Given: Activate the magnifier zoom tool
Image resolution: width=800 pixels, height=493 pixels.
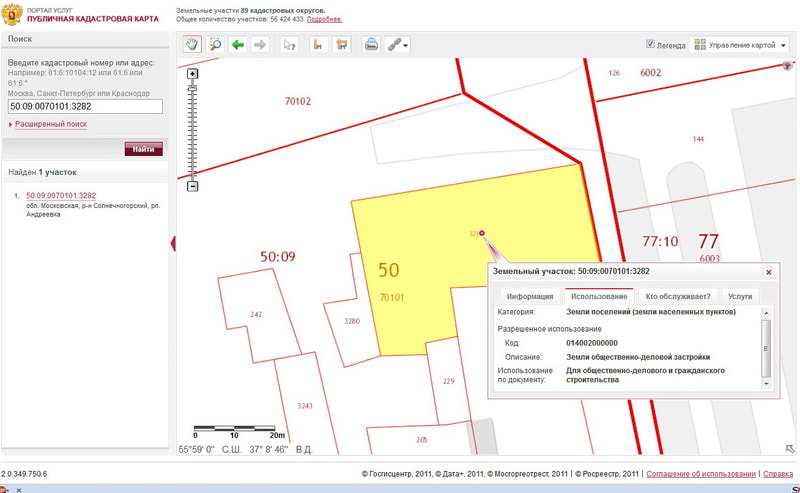Looking at the screenshot, I should [215, 44].
